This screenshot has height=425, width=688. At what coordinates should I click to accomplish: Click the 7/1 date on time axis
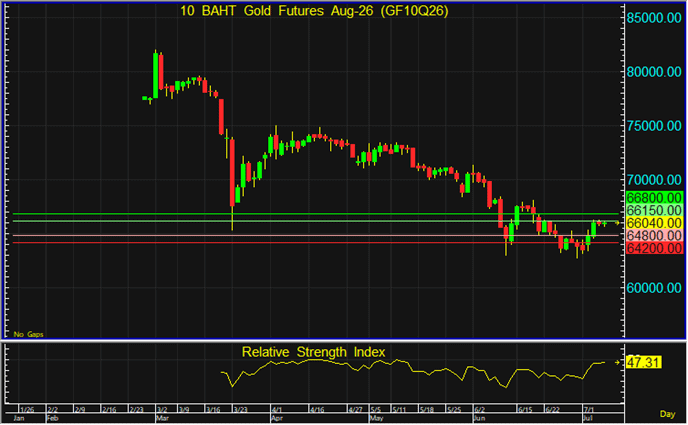[589, 410]
